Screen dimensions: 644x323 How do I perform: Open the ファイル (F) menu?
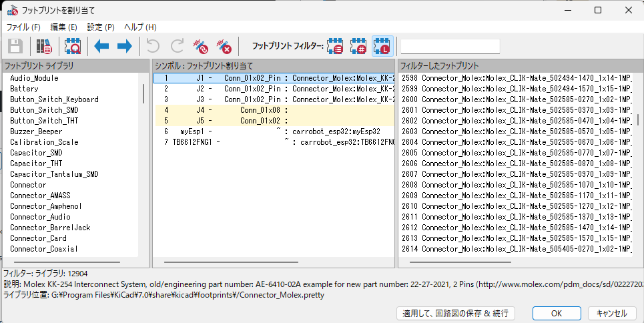pyautogui.click(x=23, y=27)
